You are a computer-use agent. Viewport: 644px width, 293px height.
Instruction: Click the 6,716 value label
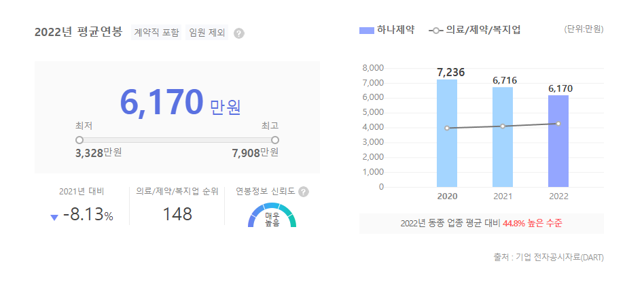click(504, 80)
